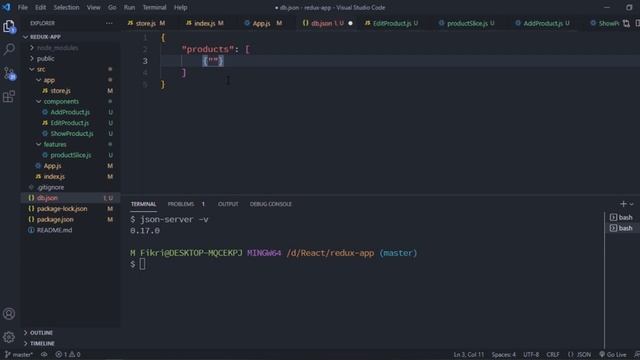Open the Terminal menu
Screen dimensions: 640x360
click(x=154, y=7)
